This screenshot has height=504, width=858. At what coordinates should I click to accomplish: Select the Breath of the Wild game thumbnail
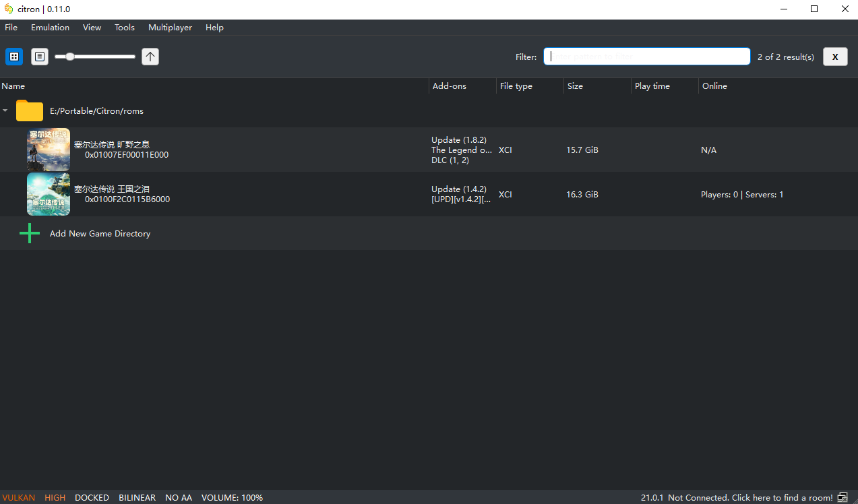click(x=49, y=150)
